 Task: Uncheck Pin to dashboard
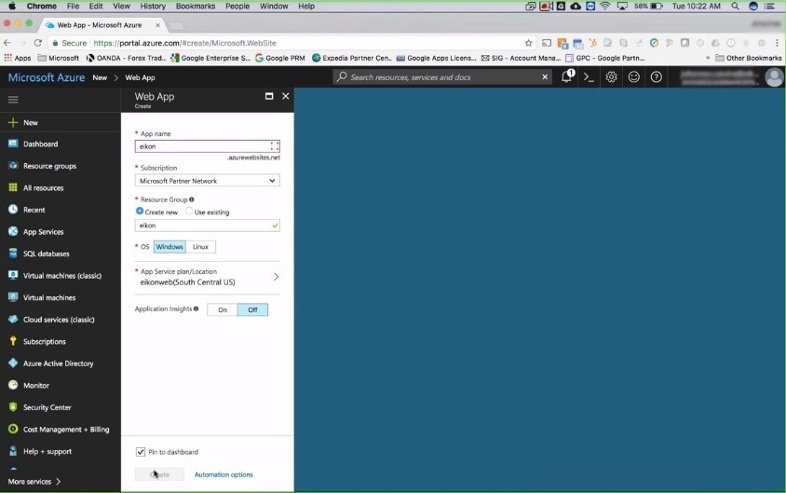(x=140, y=452)
